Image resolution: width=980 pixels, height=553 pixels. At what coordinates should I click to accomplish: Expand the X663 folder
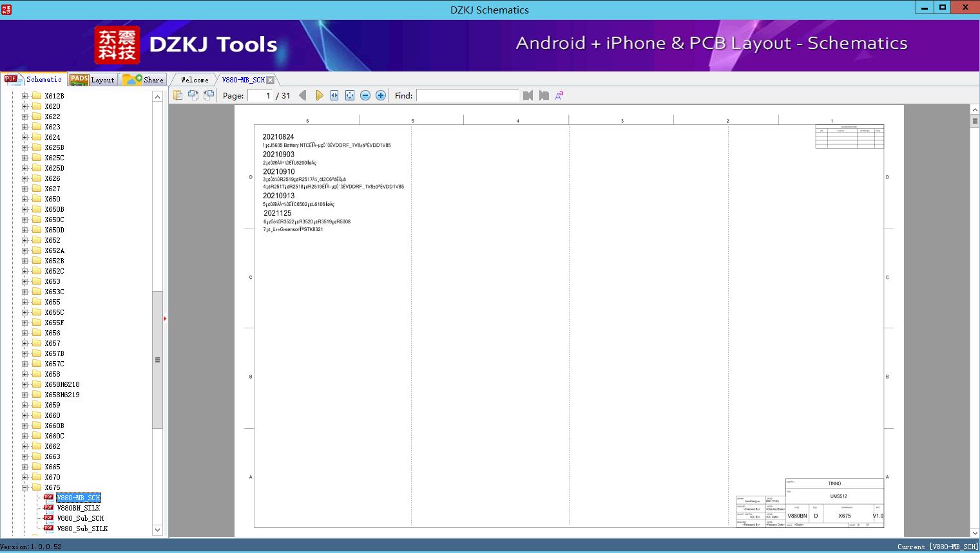[25, 456]
